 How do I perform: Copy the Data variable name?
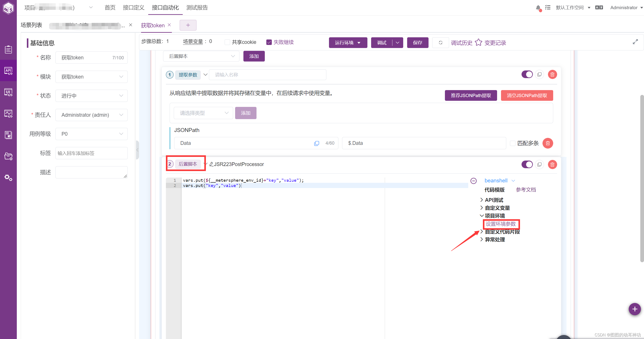[x=317, y=143]
